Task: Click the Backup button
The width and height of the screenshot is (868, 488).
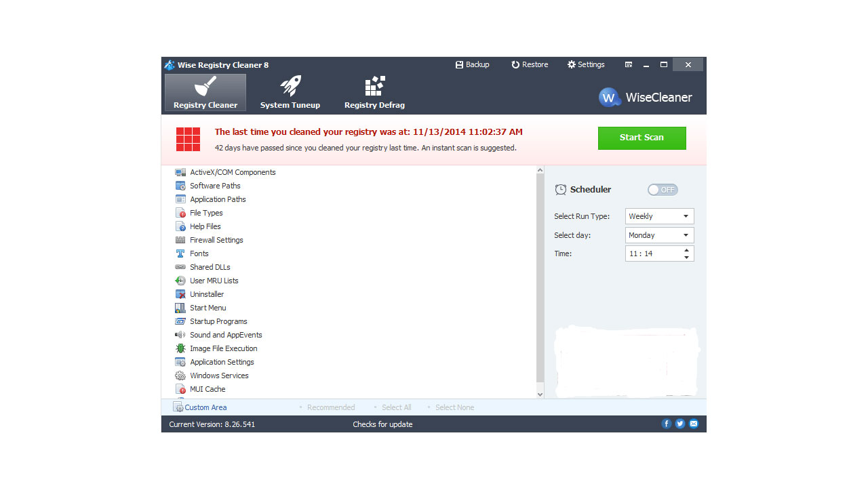Action: [x=472, y=64]
